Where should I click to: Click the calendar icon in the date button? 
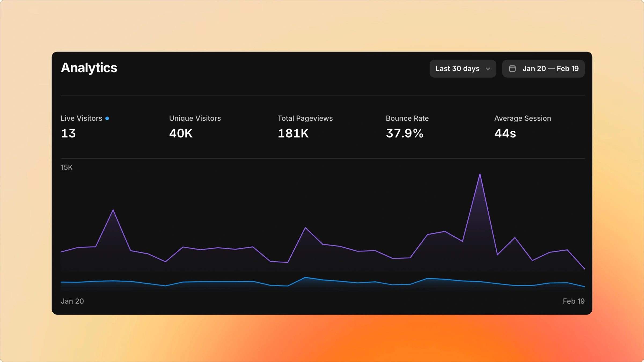point(512,69)
